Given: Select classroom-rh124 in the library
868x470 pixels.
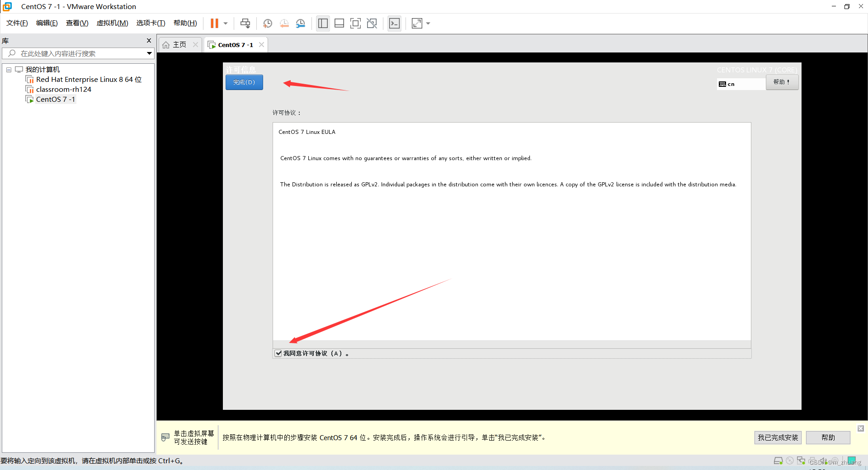Looking at the screenshot, I should pos(64,89).
